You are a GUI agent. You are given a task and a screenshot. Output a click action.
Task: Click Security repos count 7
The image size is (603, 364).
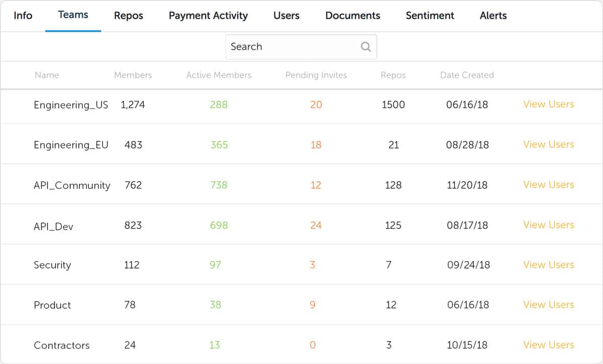pyautogui.click(x=388, y=265)
